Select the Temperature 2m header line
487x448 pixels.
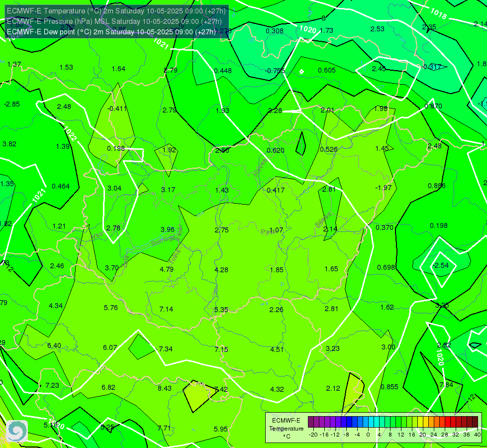coord(116,11)
